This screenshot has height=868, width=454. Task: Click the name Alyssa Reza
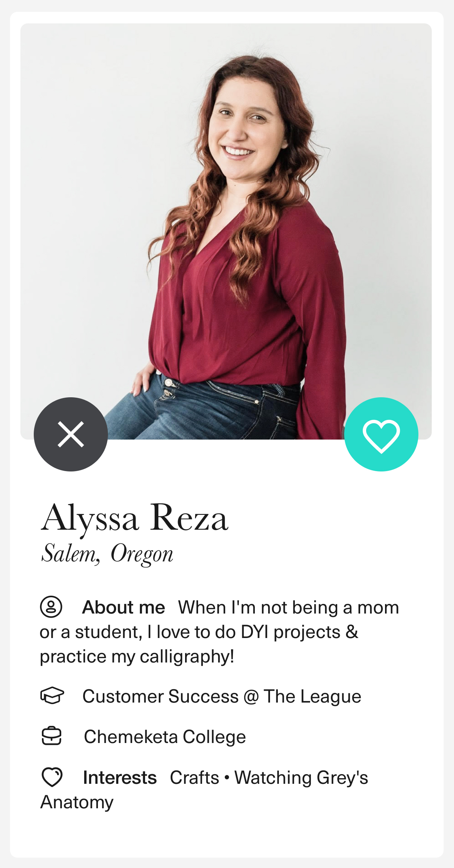click(x=134, y=518)
